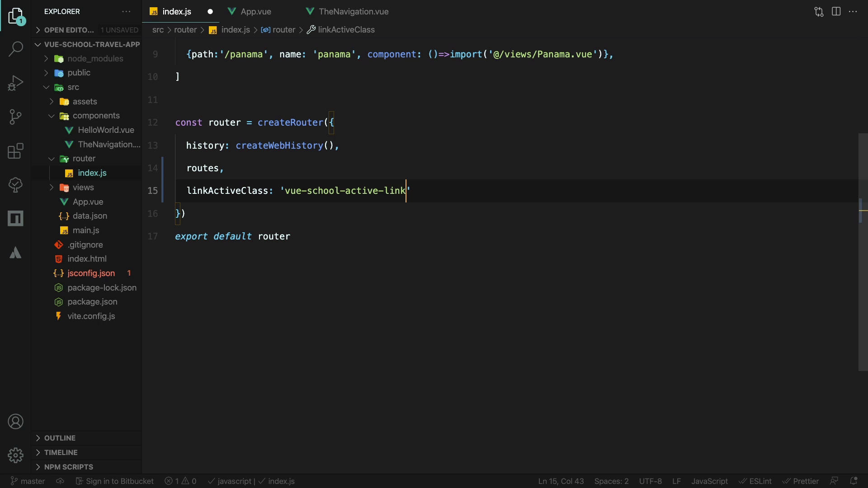Collapse the components folder
Screen dimensions: 868x488
coord(87,116)
